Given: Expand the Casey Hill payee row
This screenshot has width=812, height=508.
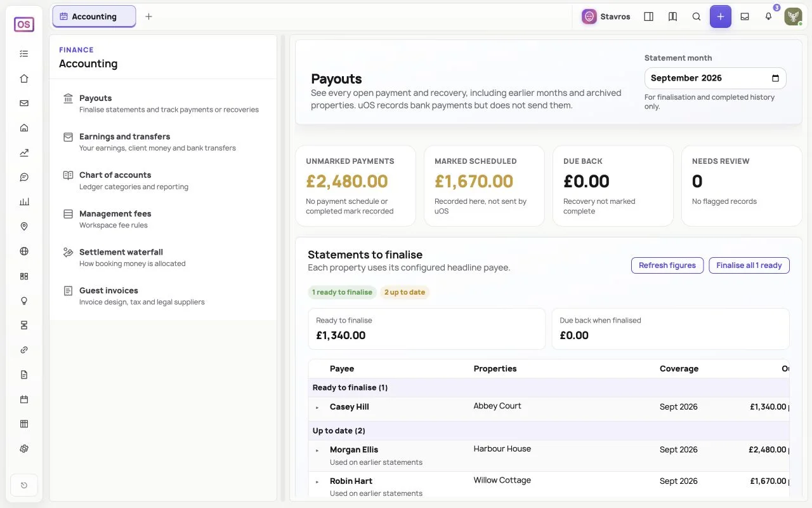Looking at the screenshot, I should (x=317, y=408).
